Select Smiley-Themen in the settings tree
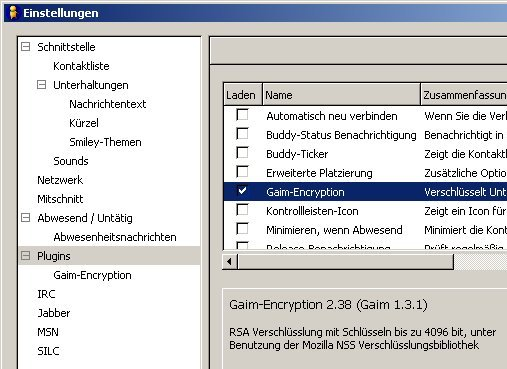Image resolution: width=507 pixels, height=369 pixels. [x=105, y=142]
